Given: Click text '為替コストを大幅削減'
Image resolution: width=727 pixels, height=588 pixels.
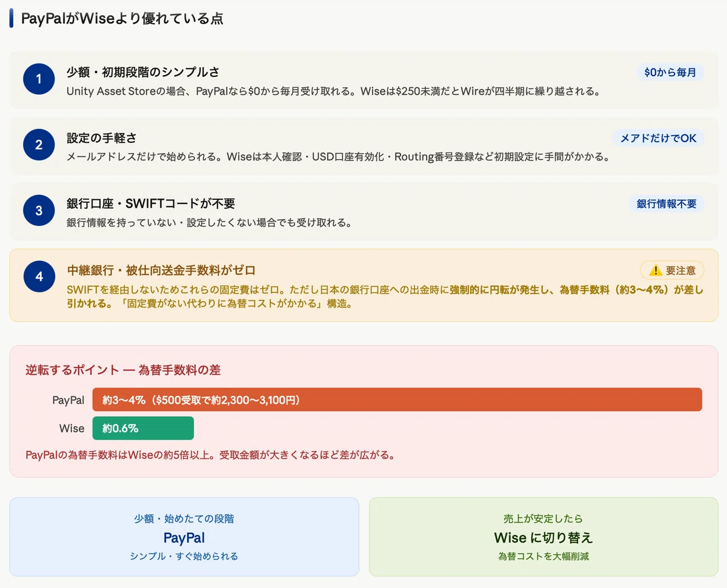Looking at the screenshot, I should tap(543, 556).
